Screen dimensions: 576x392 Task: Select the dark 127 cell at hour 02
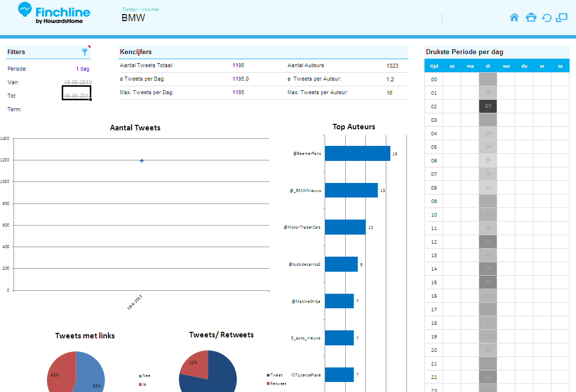pos(488,106)
